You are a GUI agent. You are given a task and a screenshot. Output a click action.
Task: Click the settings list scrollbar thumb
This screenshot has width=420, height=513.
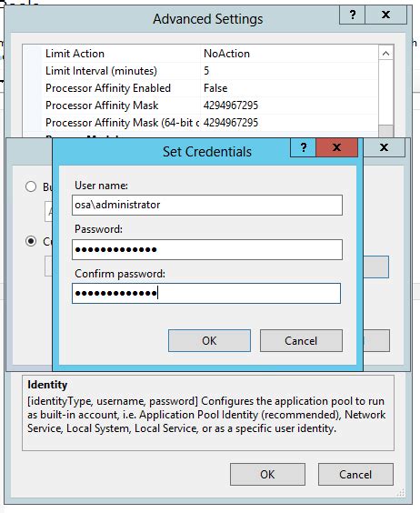385,131
